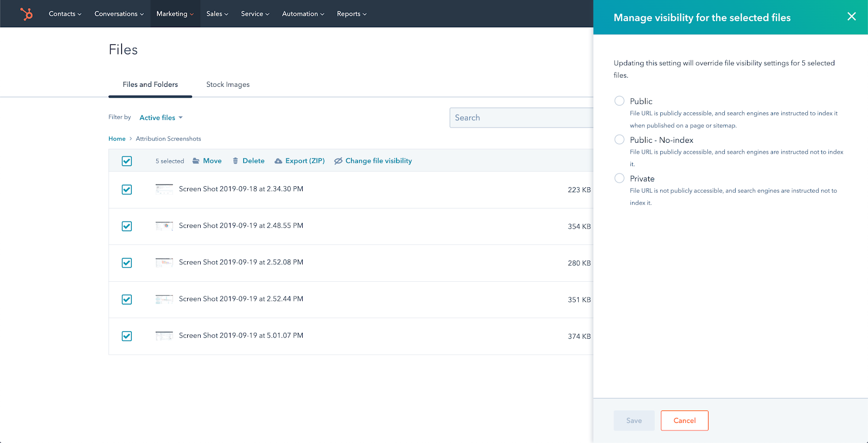The height and width of the screenshot is (443, 868).
Task: Choose the Public - No-index option
Action: [x=619, y=140]
